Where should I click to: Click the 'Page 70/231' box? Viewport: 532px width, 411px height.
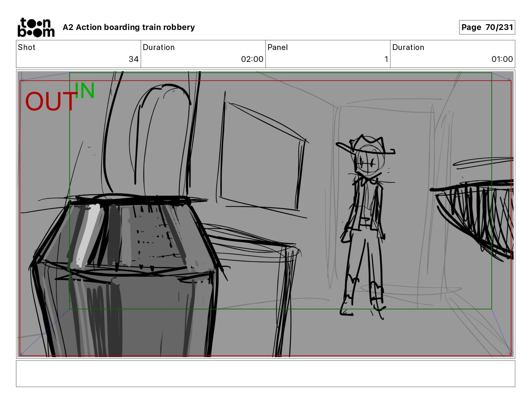coord(487,27)
